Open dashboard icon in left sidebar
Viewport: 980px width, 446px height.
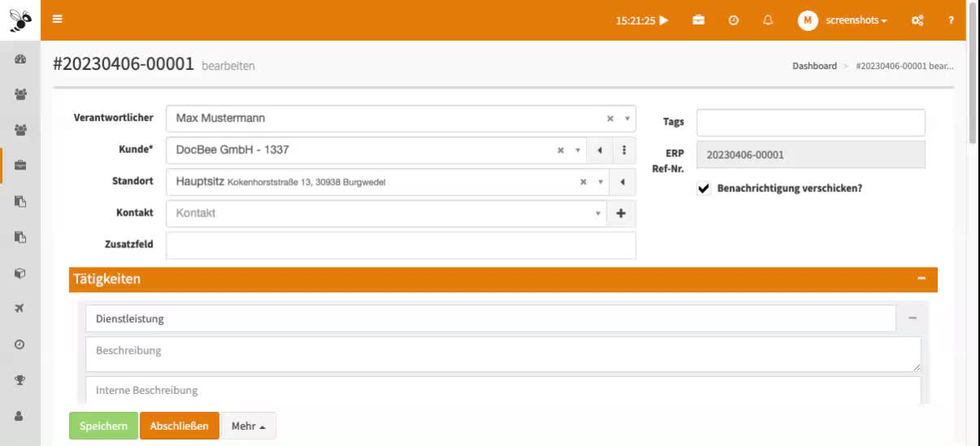[20, 59]
